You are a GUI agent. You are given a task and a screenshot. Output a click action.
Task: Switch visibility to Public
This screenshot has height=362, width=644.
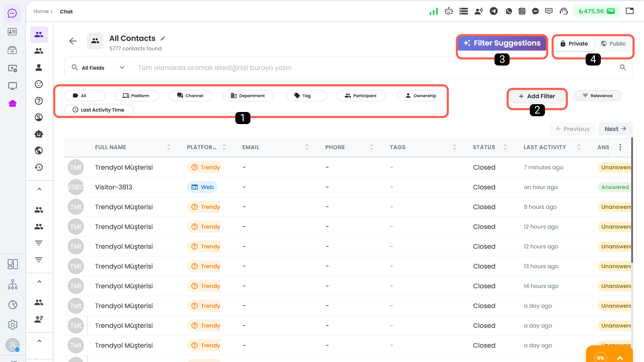click(x=613, y=44)
